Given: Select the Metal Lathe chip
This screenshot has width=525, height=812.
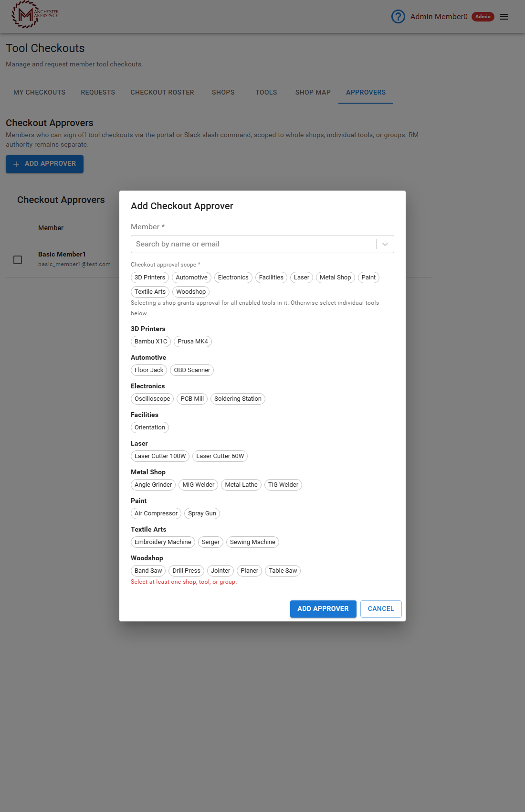Looking at the screenshot, I should 241,485.
